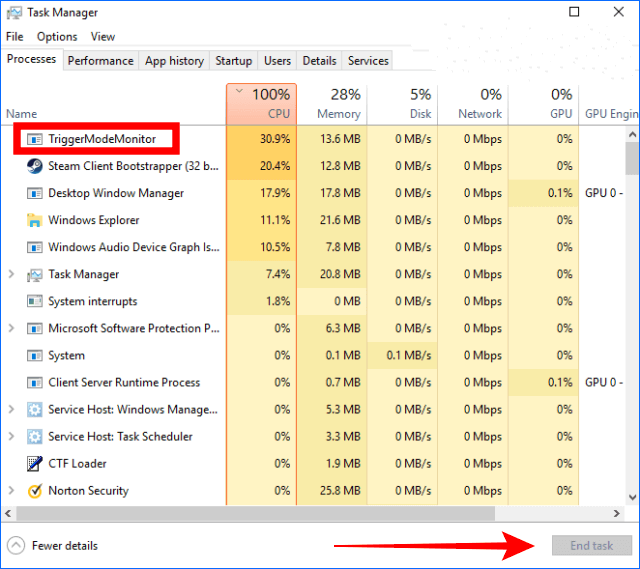Sort by the Name column header
This screenshot has width=640, height=569.
coord(113,104)
